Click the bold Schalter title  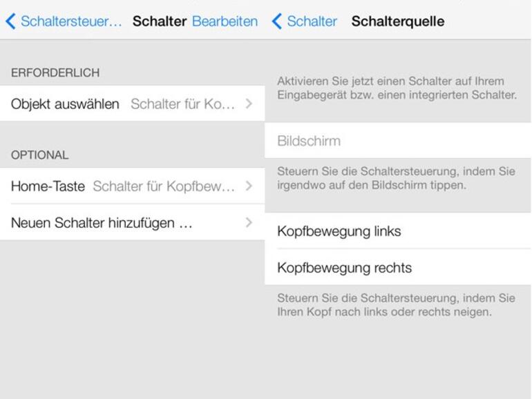pyautogui.click(x=160, y=21)
